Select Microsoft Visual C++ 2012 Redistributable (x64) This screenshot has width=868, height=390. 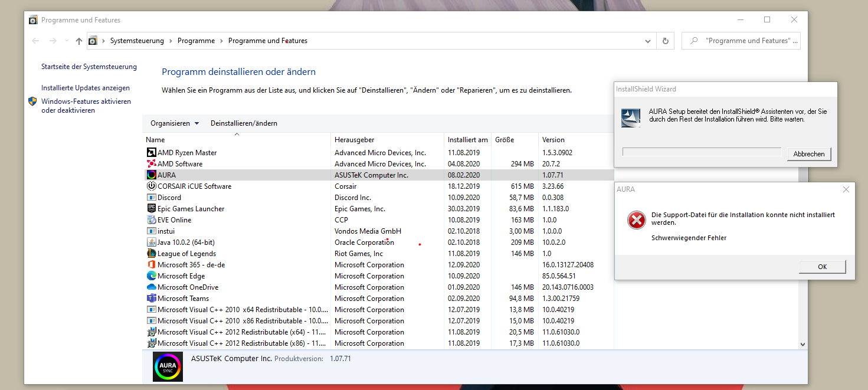pos(243,332)
